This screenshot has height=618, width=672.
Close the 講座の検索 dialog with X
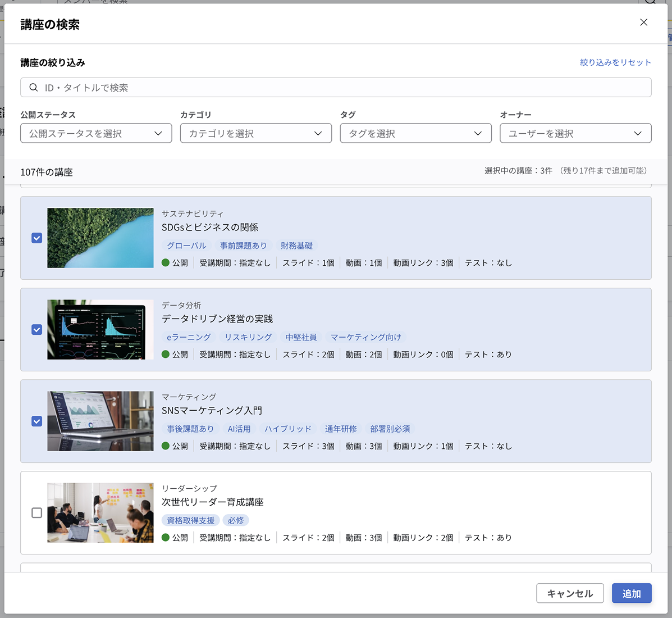coord(643,22)
